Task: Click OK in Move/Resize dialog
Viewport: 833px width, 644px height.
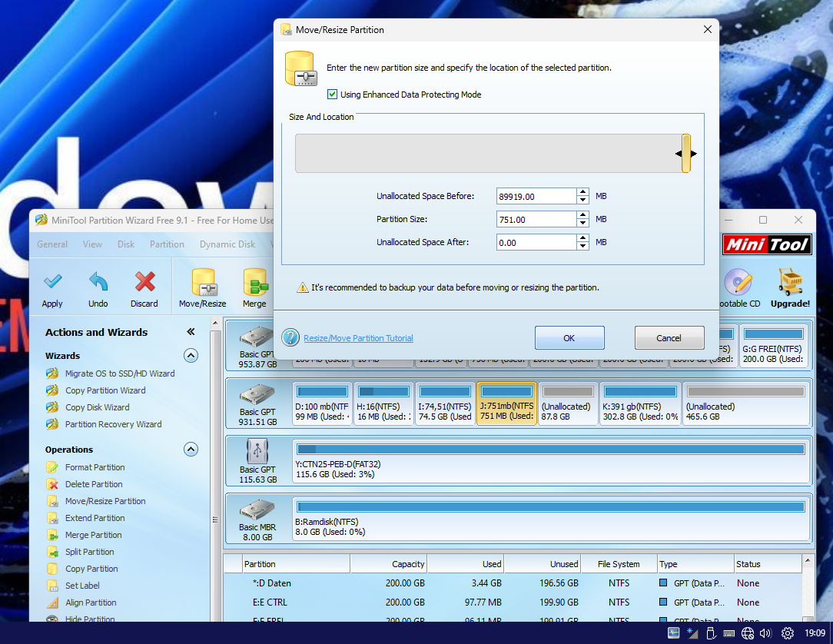Action: 569,338
